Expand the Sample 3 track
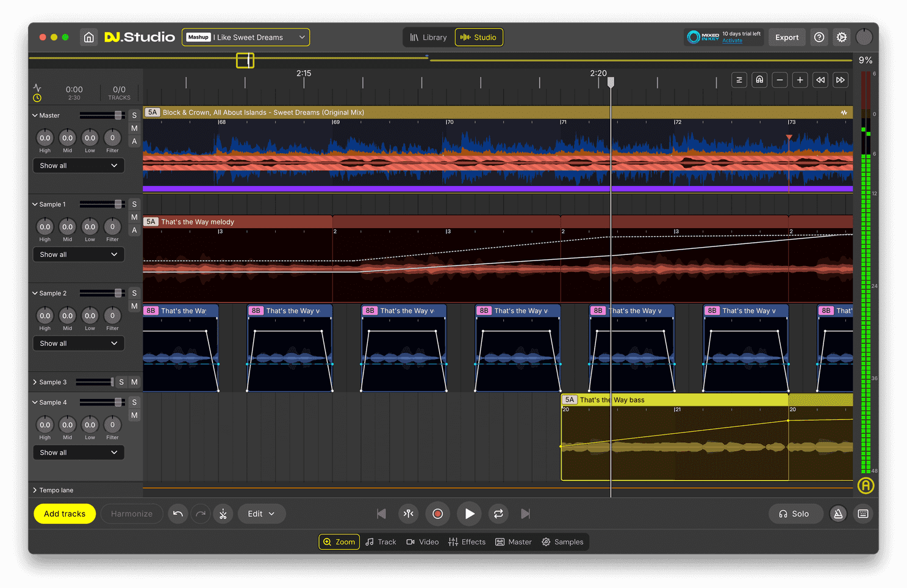Viewport: 907px width, 588px height. pos(35,382)
